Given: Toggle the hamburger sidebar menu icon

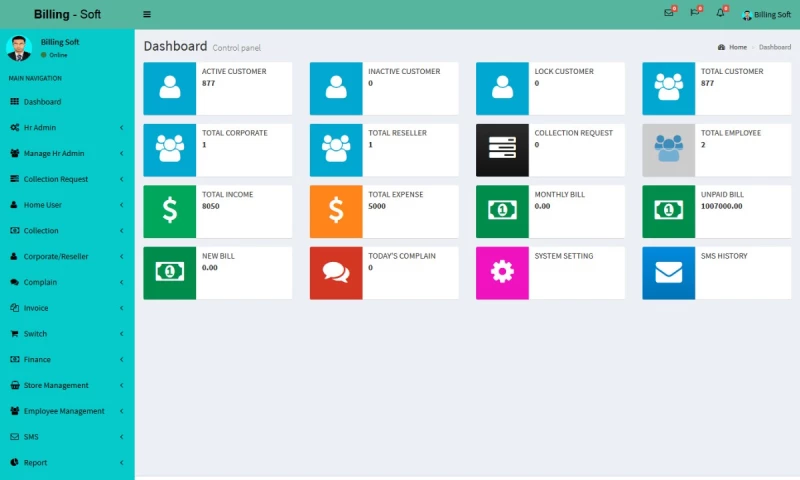Looking at the screenshot, I should pyautogui.click(x=147, y=14).
